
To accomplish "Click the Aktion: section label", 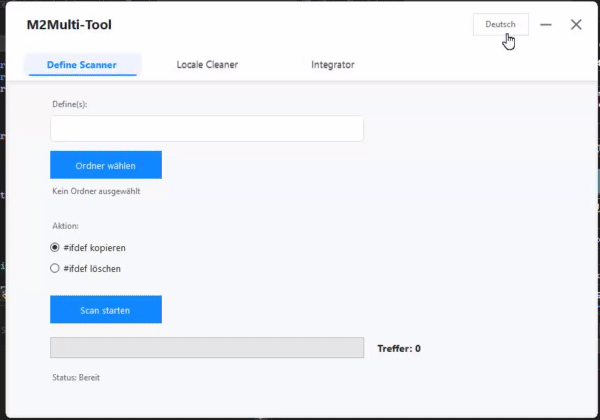I will (65, 226).
